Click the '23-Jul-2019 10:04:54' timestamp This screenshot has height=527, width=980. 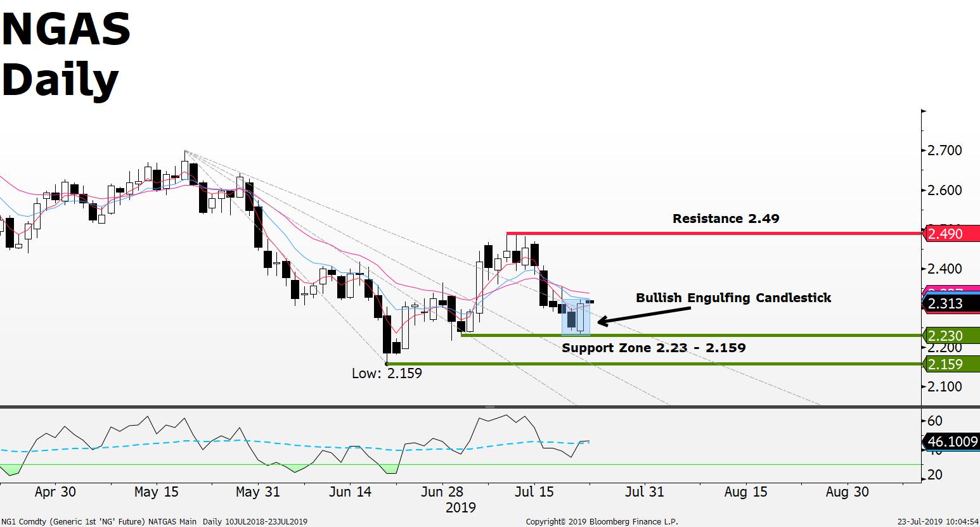click(938, 522)
